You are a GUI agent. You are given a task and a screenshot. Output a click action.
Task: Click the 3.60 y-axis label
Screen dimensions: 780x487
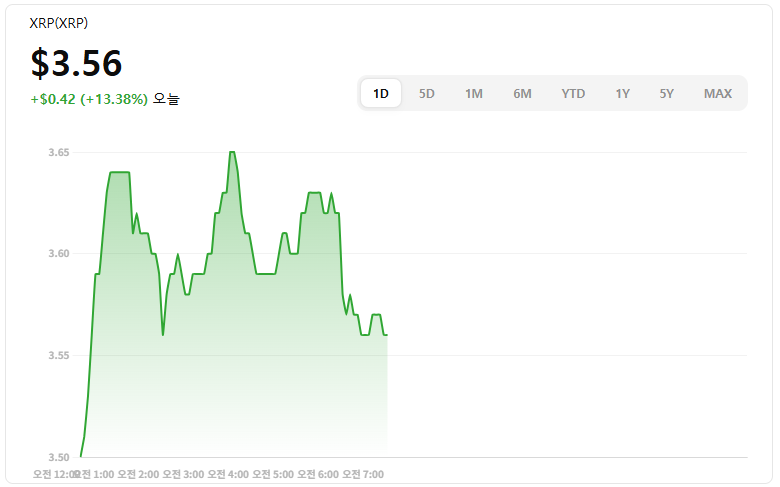[x=59, y=254]
